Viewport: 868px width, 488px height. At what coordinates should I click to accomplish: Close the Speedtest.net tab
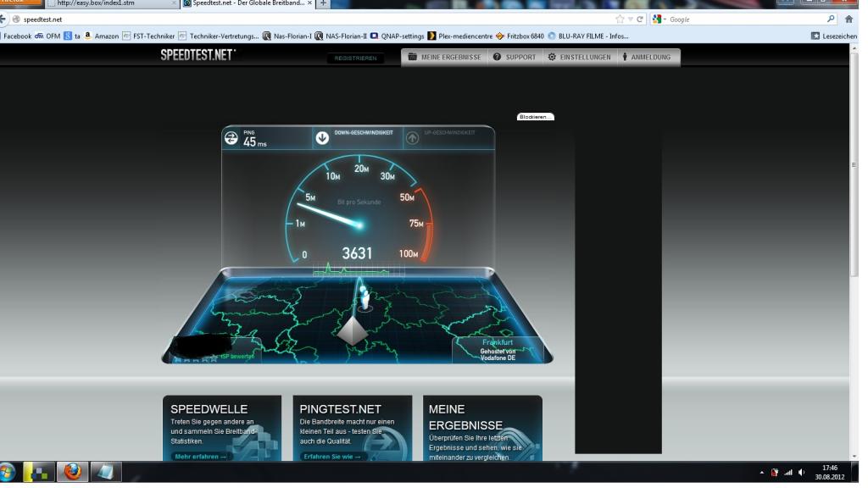(309, 3)
